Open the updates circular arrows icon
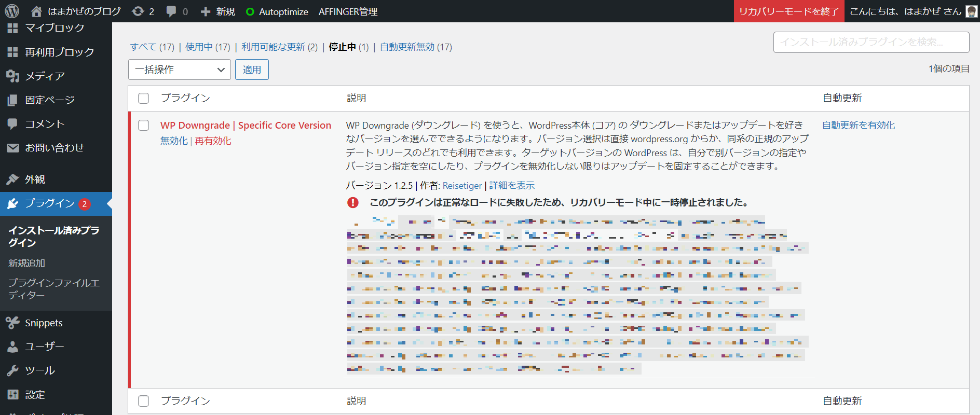Viewport: 980px width, 415px height. coord(138,11)
